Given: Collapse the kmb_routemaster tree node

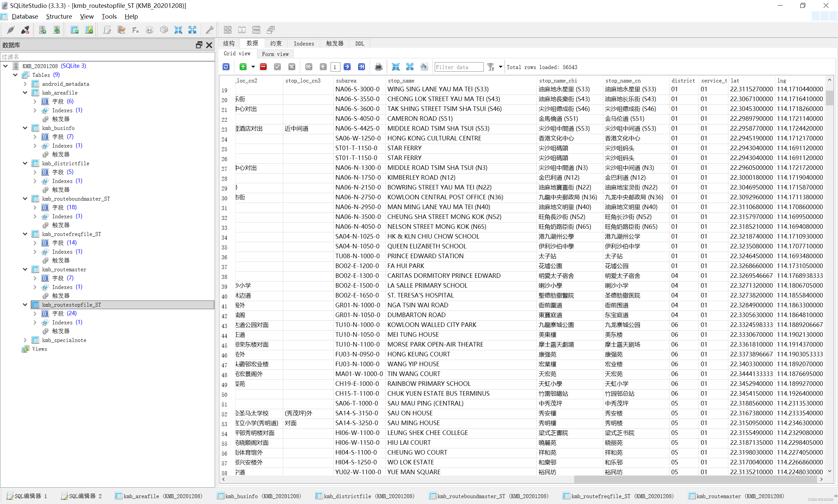Looking at the screenshot, I should pos(25,269).
